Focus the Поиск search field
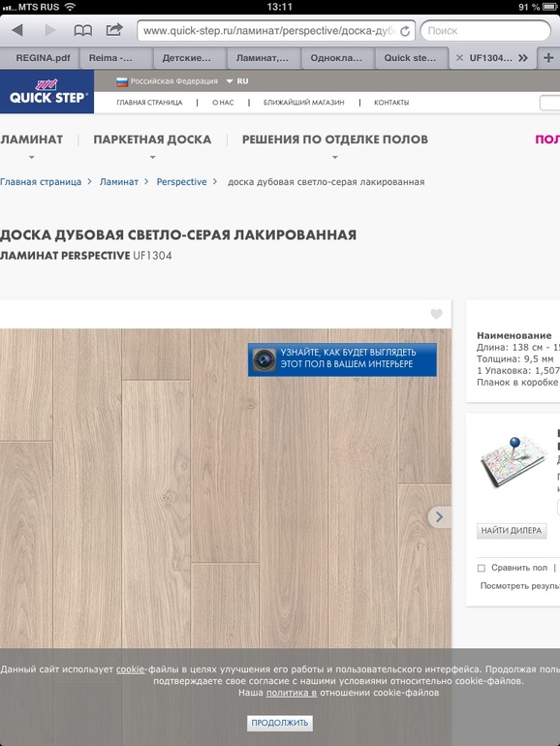The image size is (560, 746). click(x=485, y=31)
